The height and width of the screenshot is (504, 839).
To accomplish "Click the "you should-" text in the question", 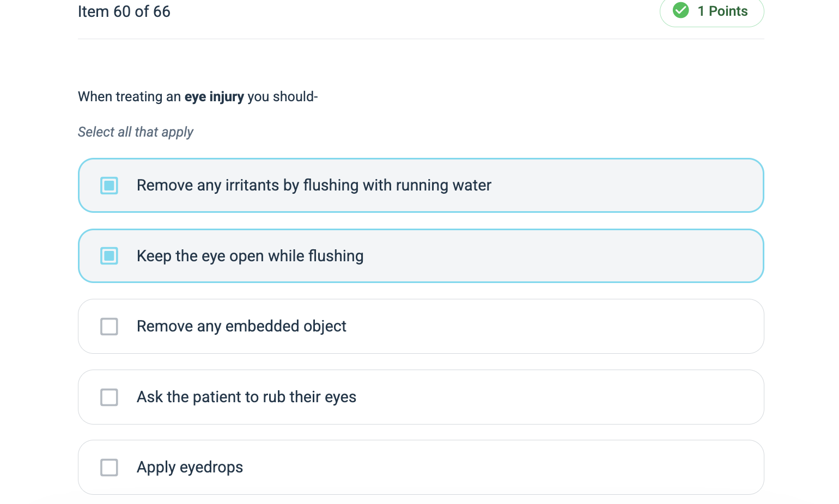I will [x=282, y=97].
